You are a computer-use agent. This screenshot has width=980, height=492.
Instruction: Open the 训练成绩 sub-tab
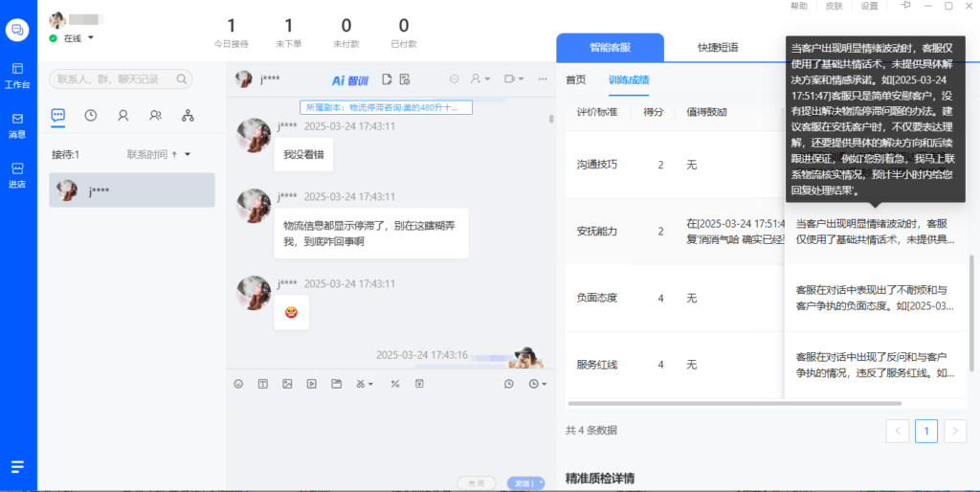tap(629, 79)
